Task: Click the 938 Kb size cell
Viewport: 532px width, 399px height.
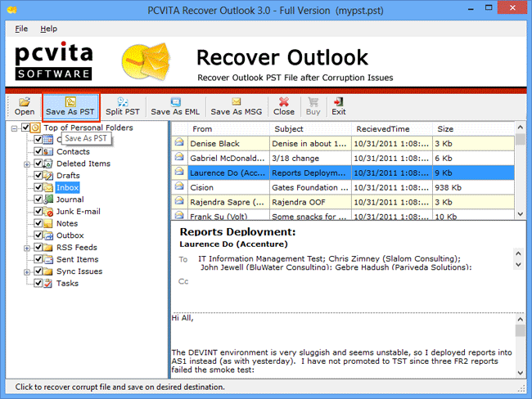Action: [x=473, y=187]
